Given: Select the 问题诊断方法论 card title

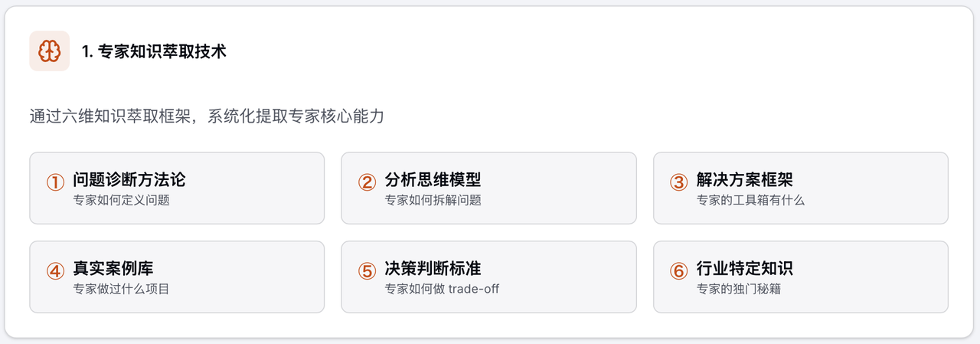Looking at the screenshot, I should click(x=129, y=180).
